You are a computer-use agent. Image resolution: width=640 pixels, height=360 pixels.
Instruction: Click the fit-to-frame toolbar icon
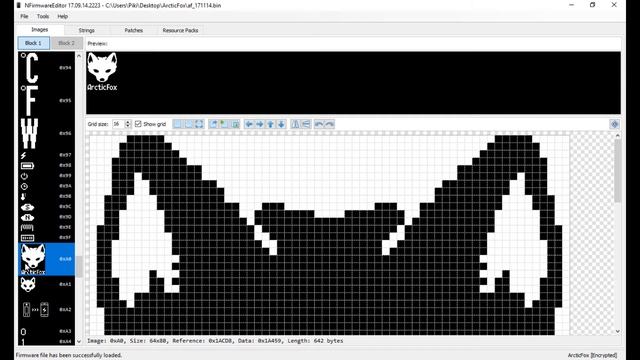click(x=199, y=124)
